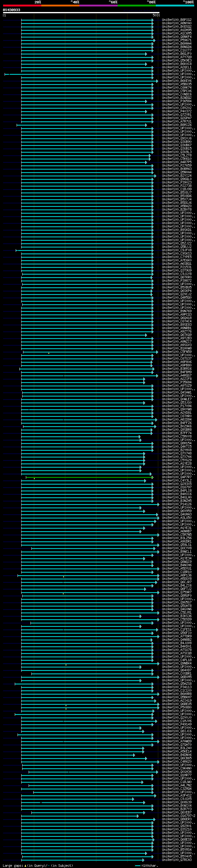Click hit label UniRef100_B9WCL1

click(x=176, y=551)
